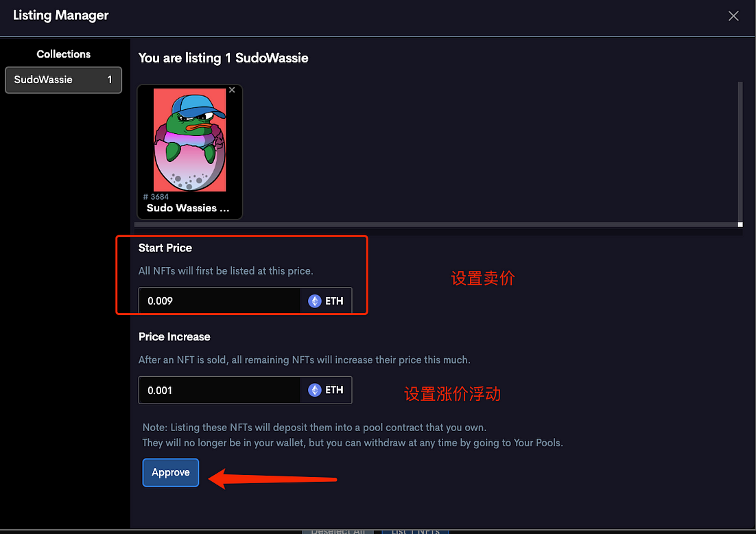Close the Listing Manager dialog
Image resolution: width=756 pixels, height=534 pixels.
point(733,16)
